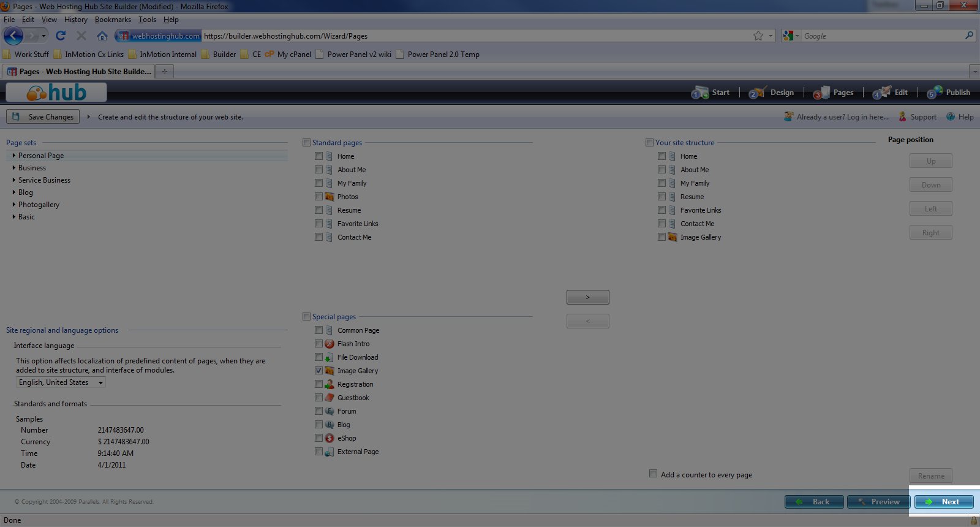Enable Add a counter to every page
This screenshot has width=980, height=527.
[x=653, y=474]
